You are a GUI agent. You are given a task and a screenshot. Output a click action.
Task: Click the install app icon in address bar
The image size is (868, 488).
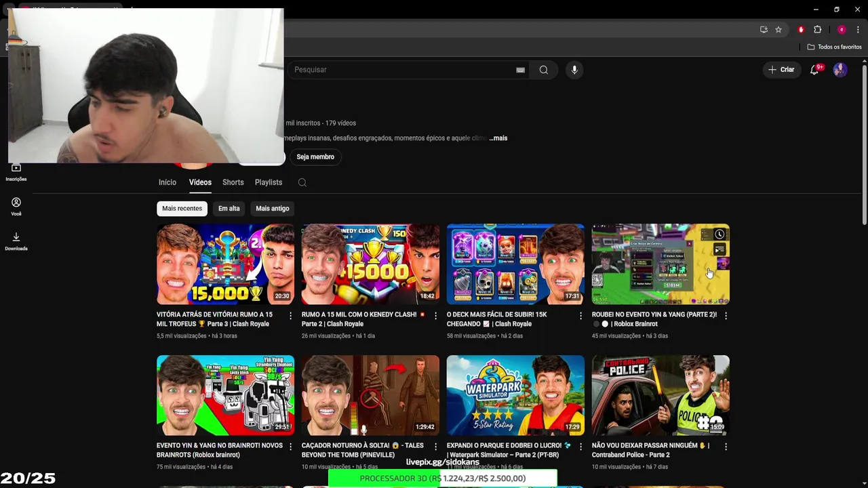pos(764,29)
